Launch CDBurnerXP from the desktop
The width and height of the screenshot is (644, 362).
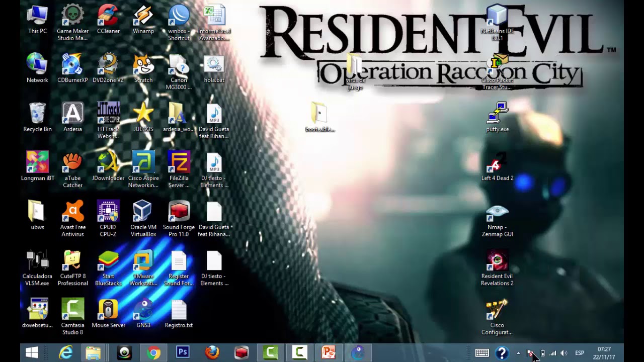(72, 69)
